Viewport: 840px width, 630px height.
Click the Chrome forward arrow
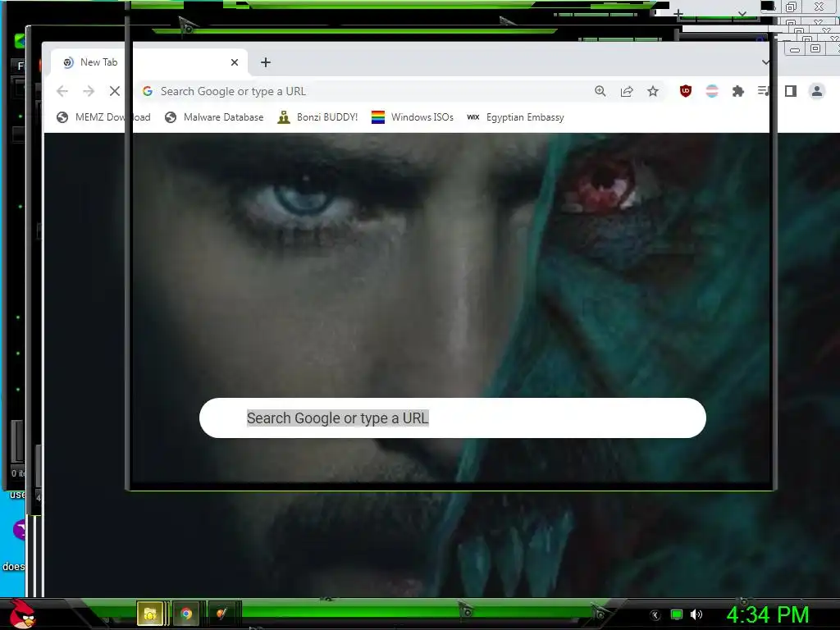(89, 91)
